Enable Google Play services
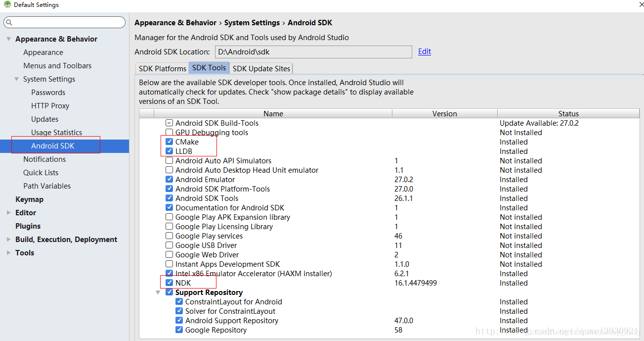644x341 pixels. (x=169, y=236)
